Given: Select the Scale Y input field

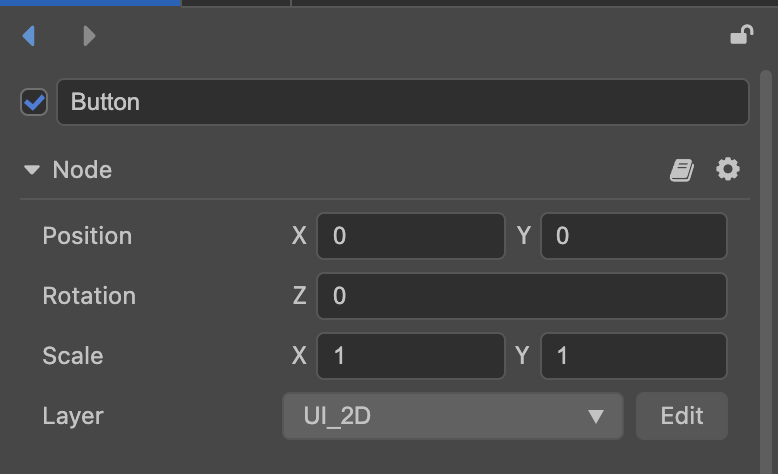Looking at the screenshot, I should click(633, 356).
